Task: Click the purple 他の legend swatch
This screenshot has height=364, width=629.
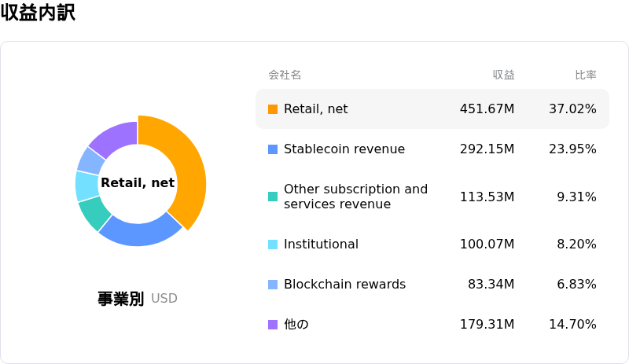Action: (x=273, y=325)
